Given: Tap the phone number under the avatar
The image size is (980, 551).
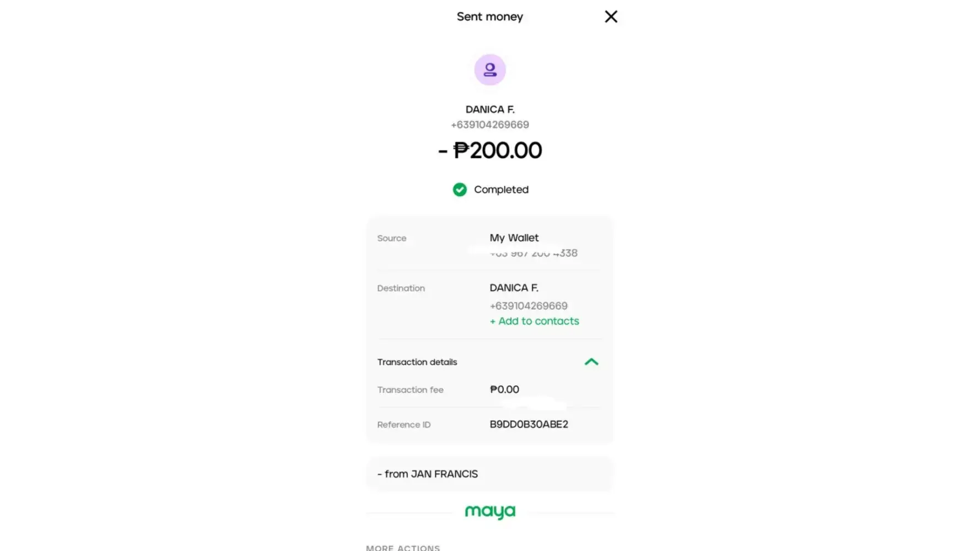Looking at the screenshot, I should (490, 125).
